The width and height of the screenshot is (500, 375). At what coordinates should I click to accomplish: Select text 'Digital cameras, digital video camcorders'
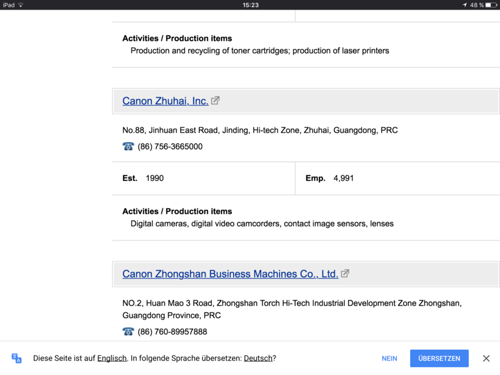205,224
